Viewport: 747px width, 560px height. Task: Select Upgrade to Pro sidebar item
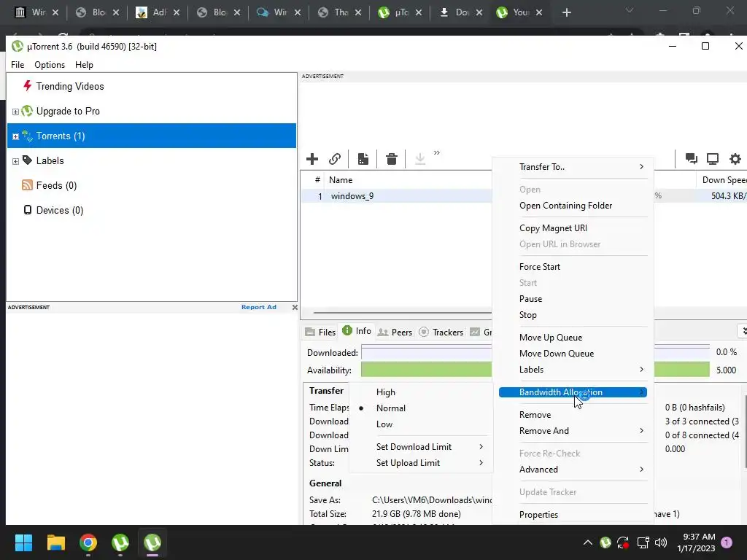point(68,111)
